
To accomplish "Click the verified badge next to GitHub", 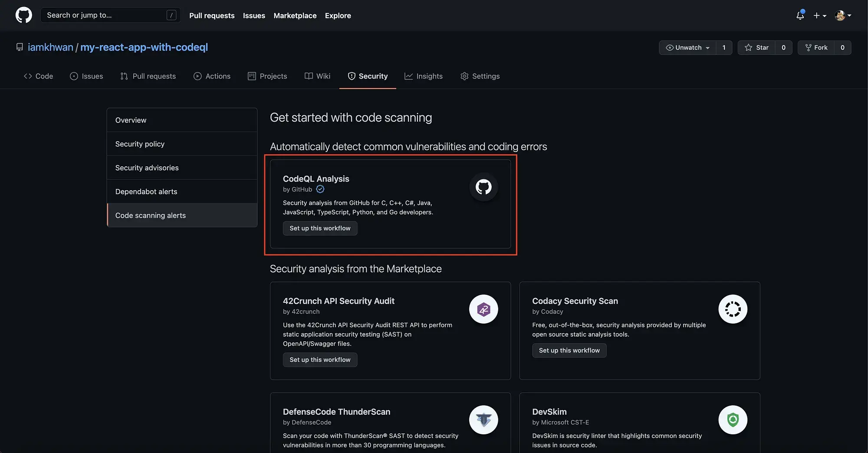I will [x=320, y=189].
